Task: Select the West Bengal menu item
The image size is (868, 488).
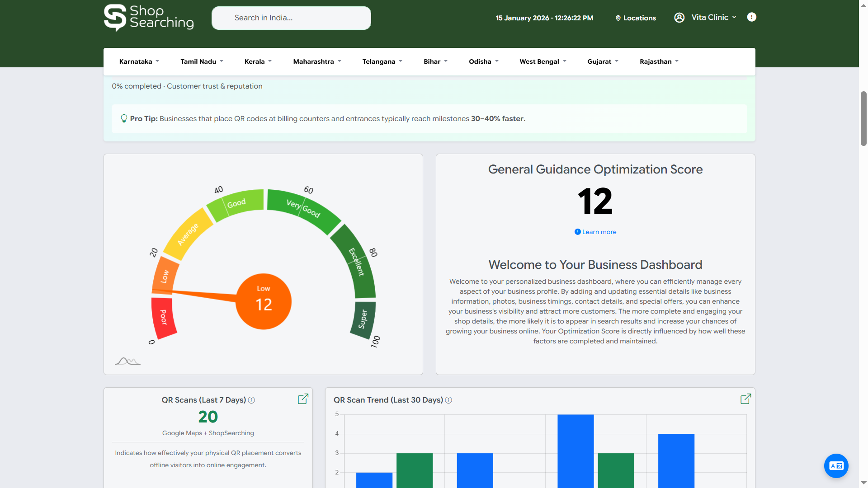Action: click(542, 61)
